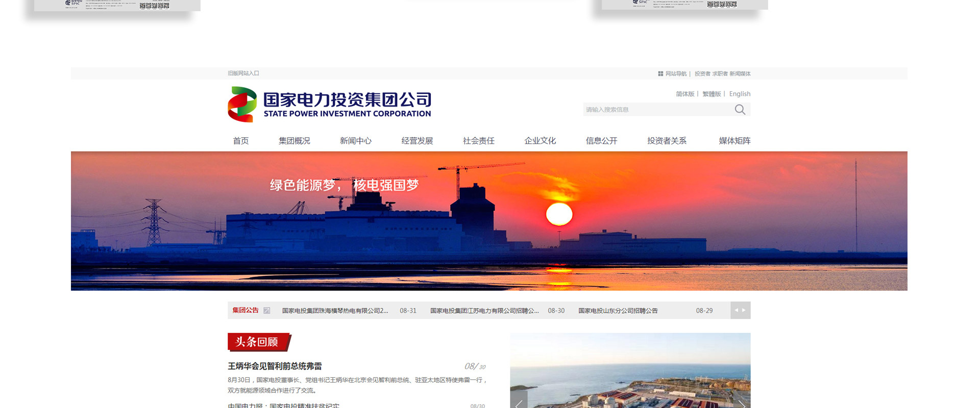
Task: Click the announcement ticker right arrow
Action: 744,310
